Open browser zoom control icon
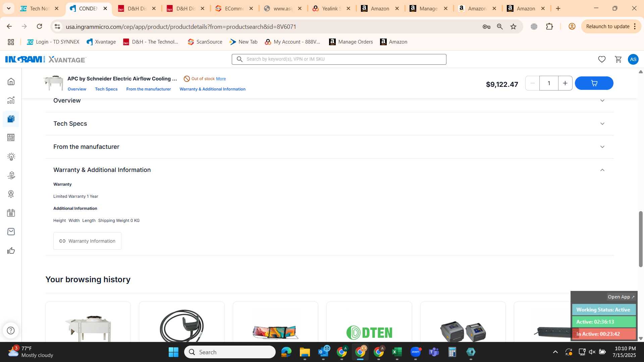The image size is (644, 362). coord(500,26)
